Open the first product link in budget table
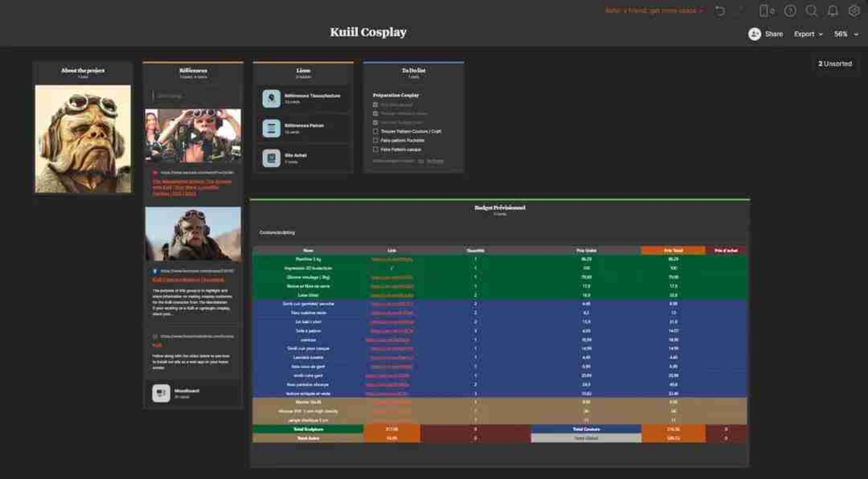The image size is (868, 479). point(391,259)
